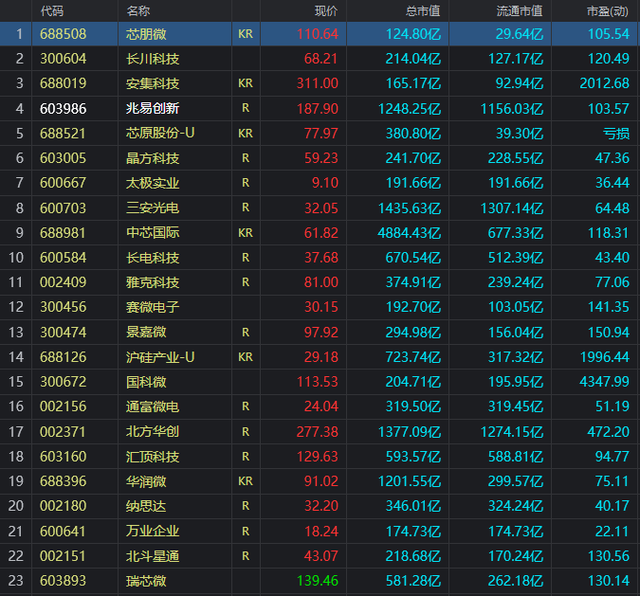Click the 代码 column header
The width and height of the screenshot is (640, 596).
[x=52, y=11]
